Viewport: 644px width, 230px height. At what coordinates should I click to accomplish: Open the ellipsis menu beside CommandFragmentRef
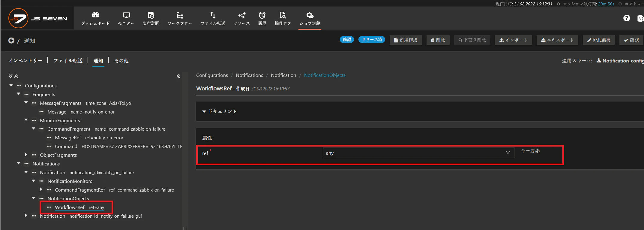[x=49, y=190]
